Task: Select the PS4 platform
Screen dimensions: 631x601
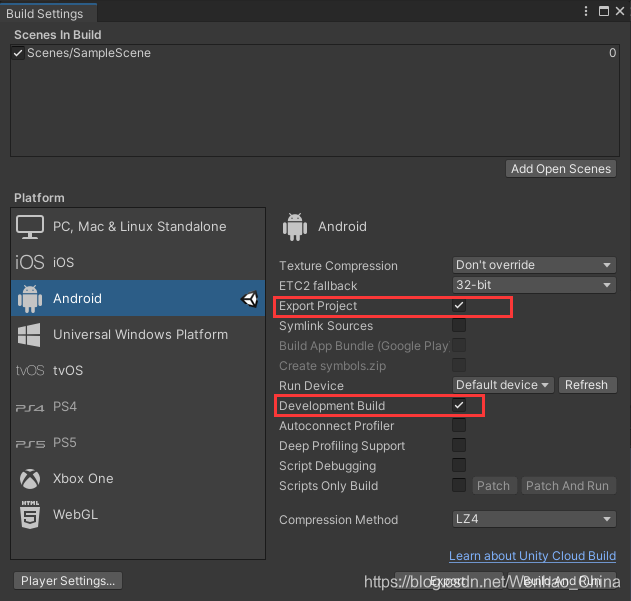Action: point(138,407)
